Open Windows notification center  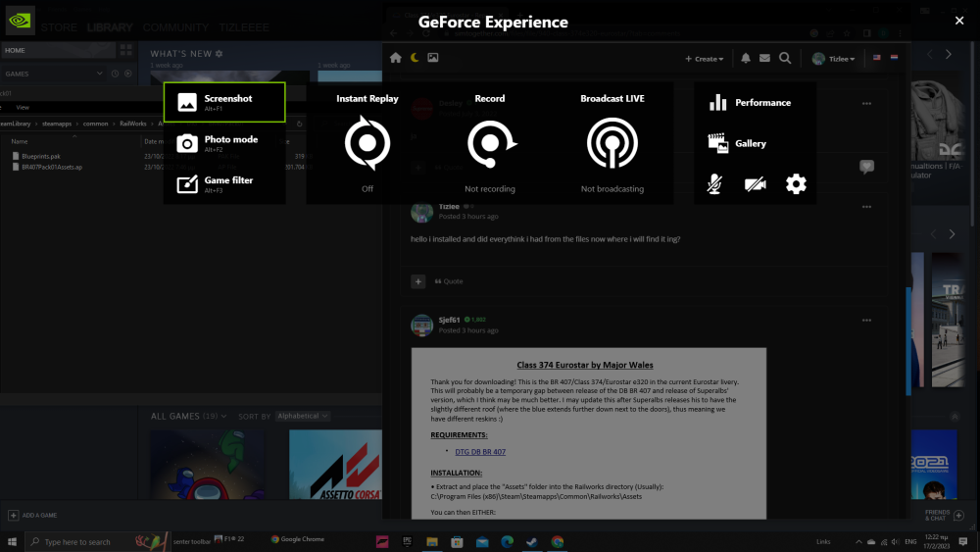(963, 541)
